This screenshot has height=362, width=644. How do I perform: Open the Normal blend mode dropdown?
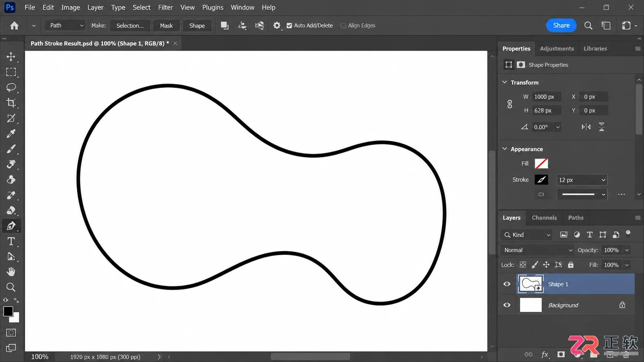point(537,250)
